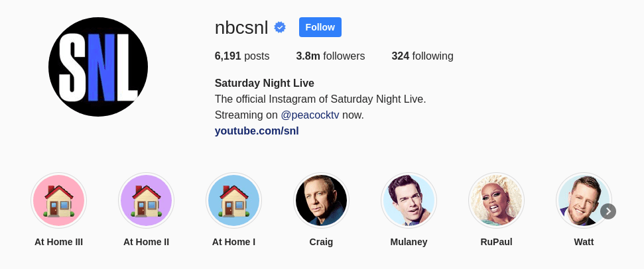Open the At Home II house highlight
Image resolution: width=644 pixels, height=269 pixels.
(x=146, y=201)
